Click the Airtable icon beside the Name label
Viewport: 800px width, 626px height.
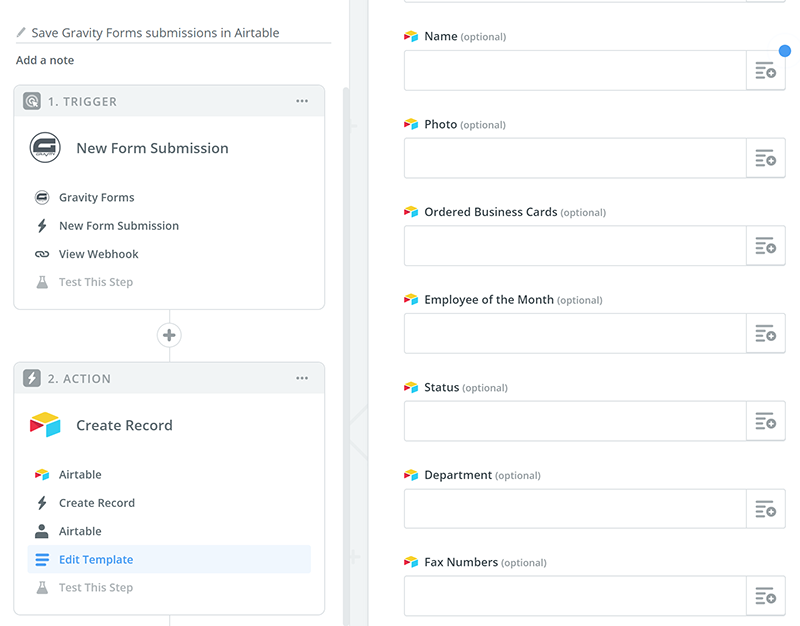[411, 36]
